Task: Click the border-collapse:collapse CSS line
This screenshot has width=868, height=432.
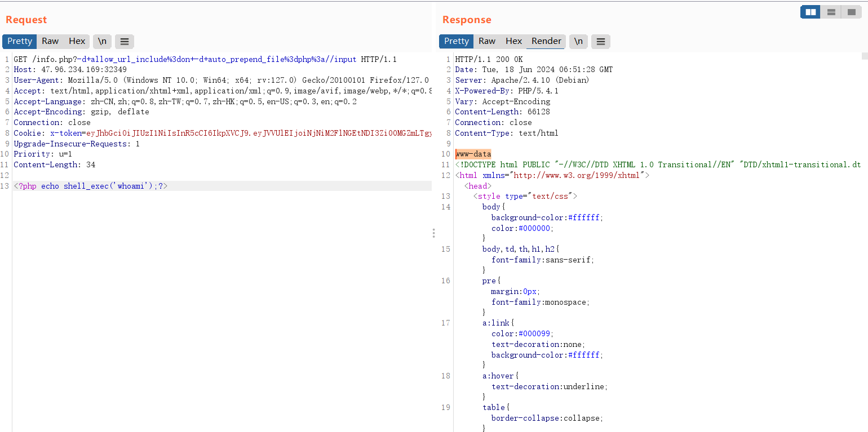Action: coord(547,418)
